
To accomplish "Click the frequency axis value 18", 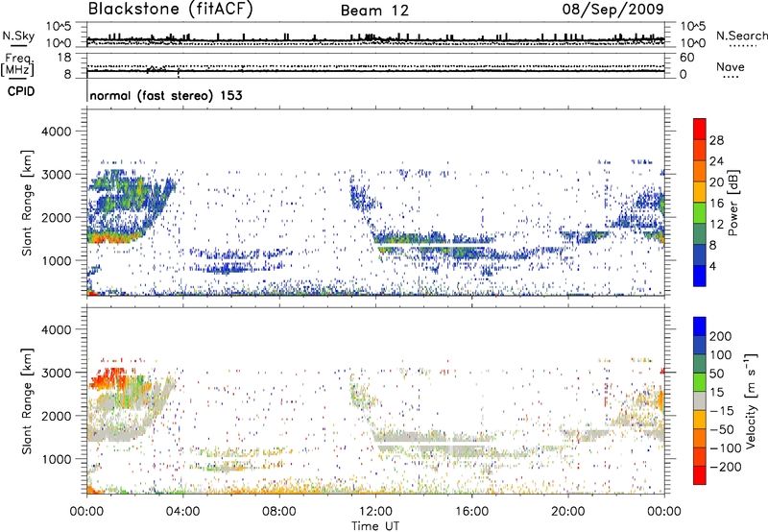I will (x=64, y=58).
